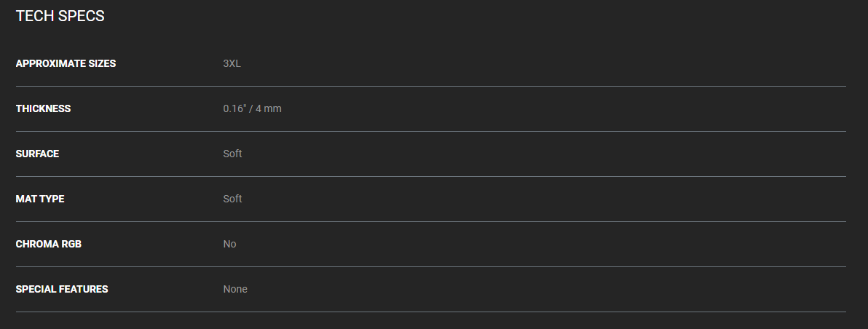
Task: Click the Soft value beside MAT TYPE
Action: tap(232, 199)
